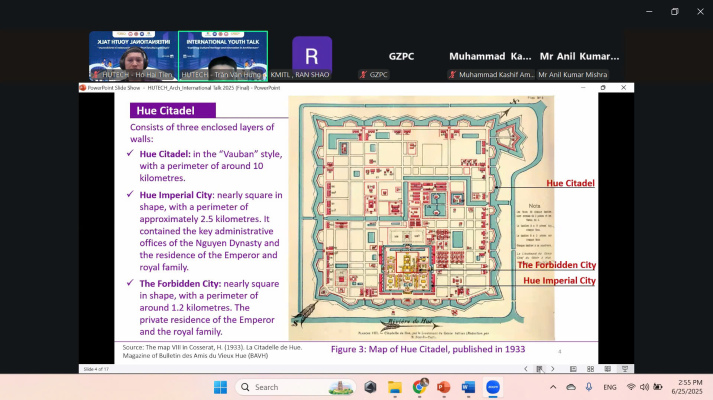
Task: Open Microsoft Word from the taskbar
Action: coord(468,387)
